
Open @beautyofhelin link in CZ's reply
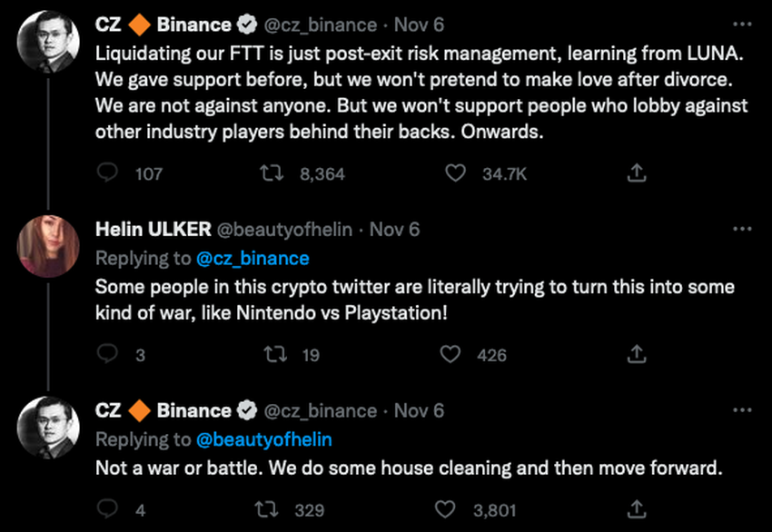[x=263, y=439]
